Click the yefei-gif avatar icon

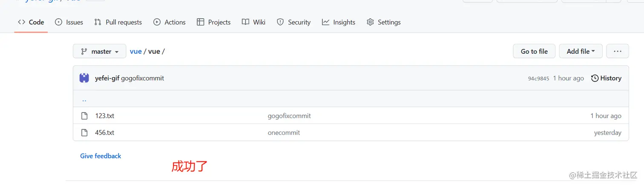[x=84, y=78]
